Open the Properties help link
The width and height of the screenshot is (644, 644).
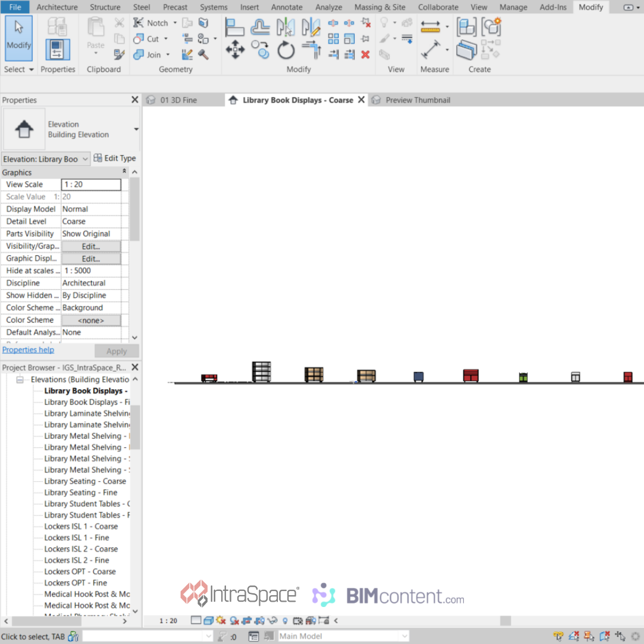(x=28, y=350)
